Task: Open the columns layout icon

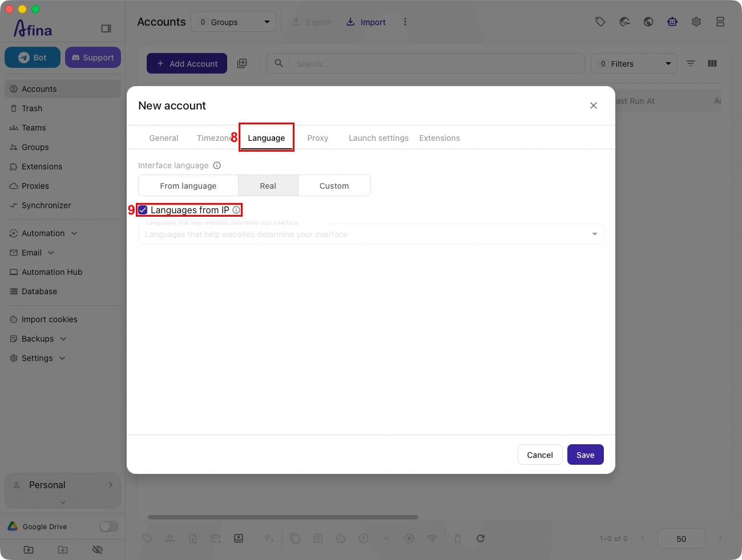Action: [712, 63]
